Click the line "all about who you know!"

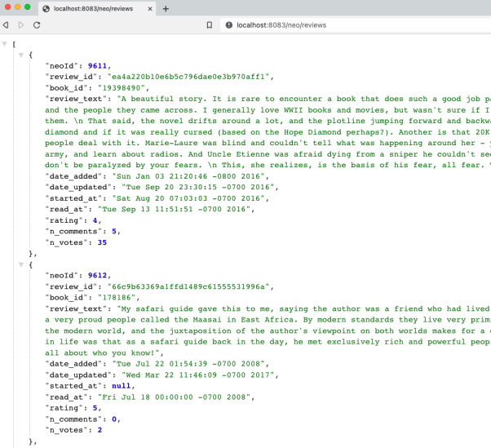tap(102, 353)
